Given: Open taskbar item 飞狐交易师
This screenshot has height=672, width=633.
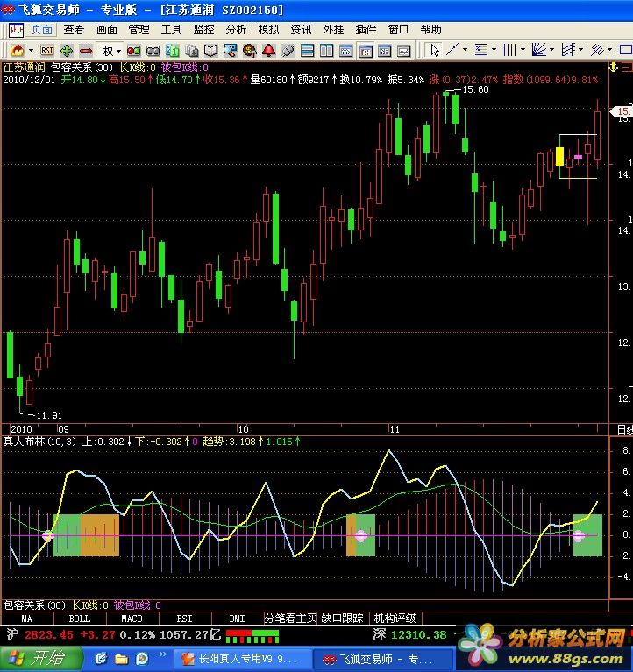Looking at the screenshot, I should click(383, 659).
